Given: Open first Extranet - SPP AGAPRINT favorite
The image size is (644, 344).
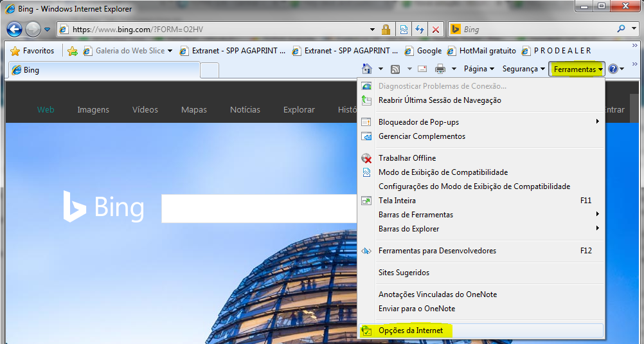Looking at the screenshot, I should [233, 51].
